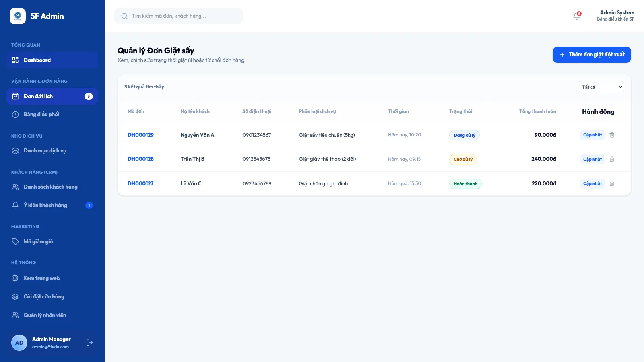This screenshot has height=362, width=644.
Task: Open the notification bell
Action: tap(577, 16)
